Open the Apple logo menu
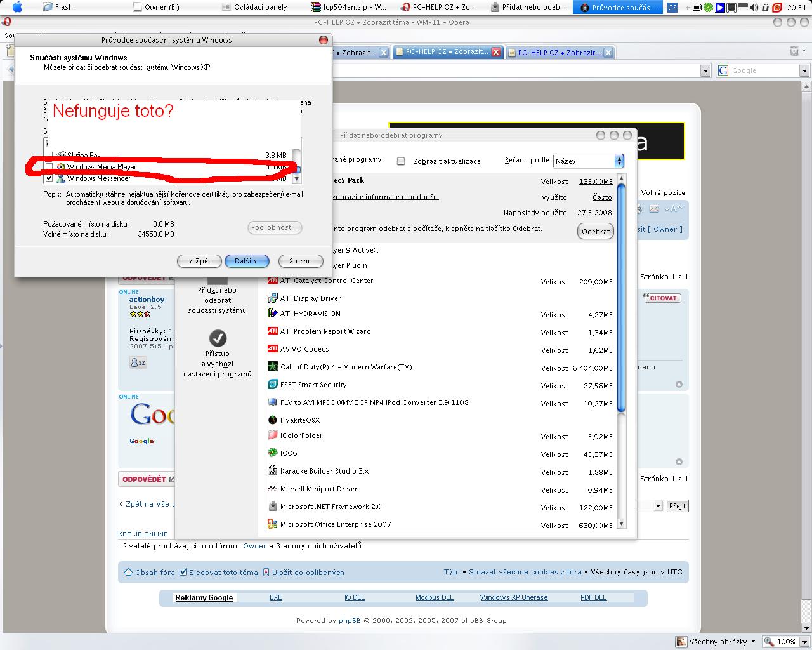Screen dimensions: 812x650 coord(17,7)
